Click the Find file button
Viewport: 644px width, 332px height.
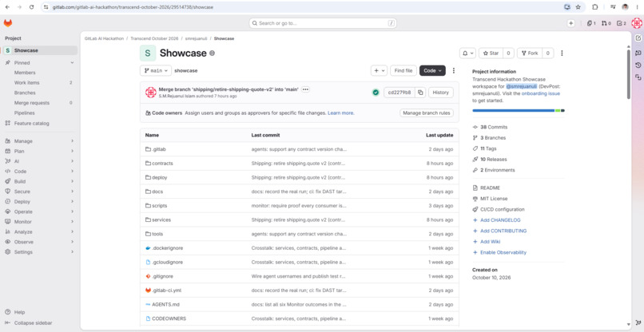coord(403,70)
